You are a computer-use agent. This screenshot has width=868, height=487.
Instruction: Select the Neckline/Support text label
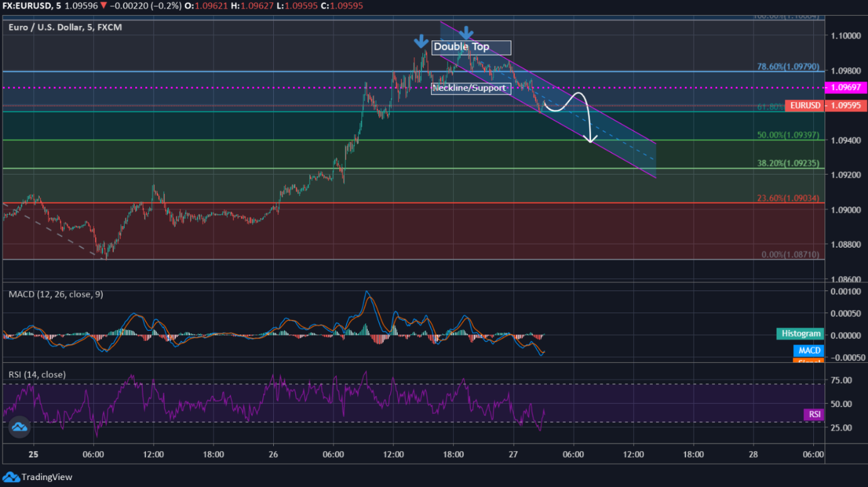471,88
